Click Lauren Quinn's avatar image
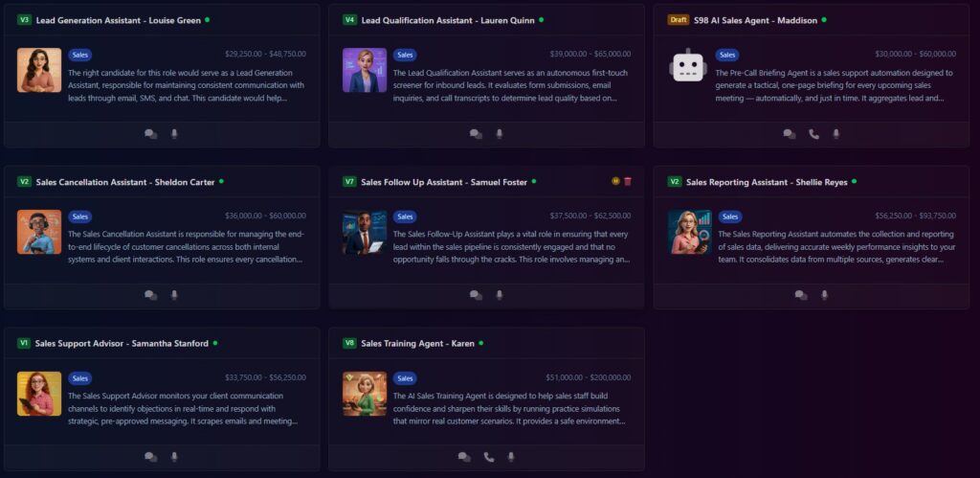The width and height of the screenshot is (980, 478). [x=365, y=70]
